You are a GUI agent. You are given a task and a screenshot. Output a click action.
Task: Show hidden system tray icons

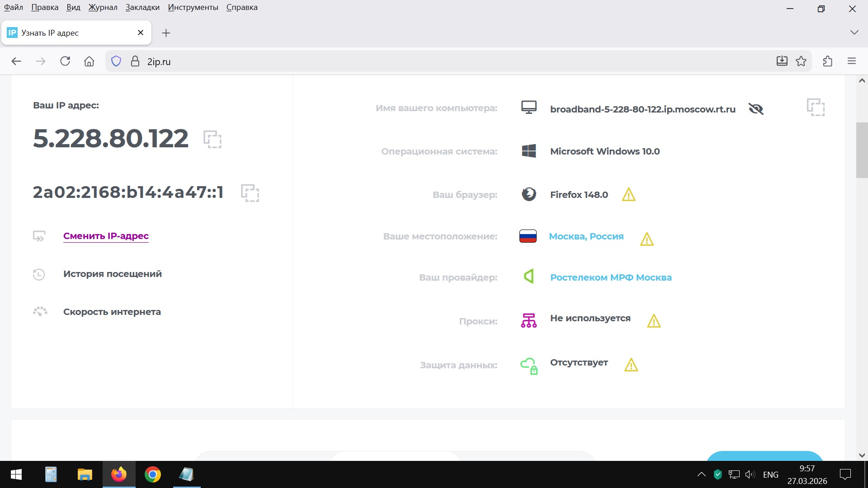[x=701, y=474]
